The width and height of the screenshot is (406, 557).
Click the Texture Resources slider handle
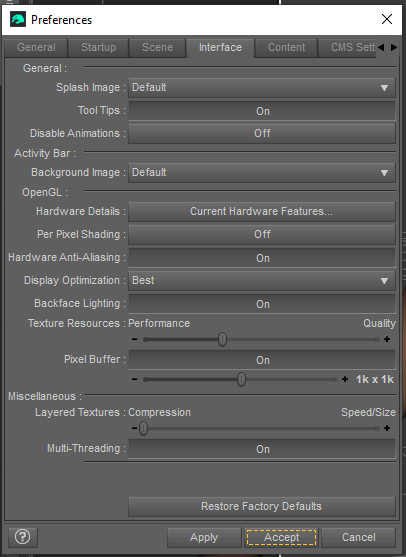(222, 339)
